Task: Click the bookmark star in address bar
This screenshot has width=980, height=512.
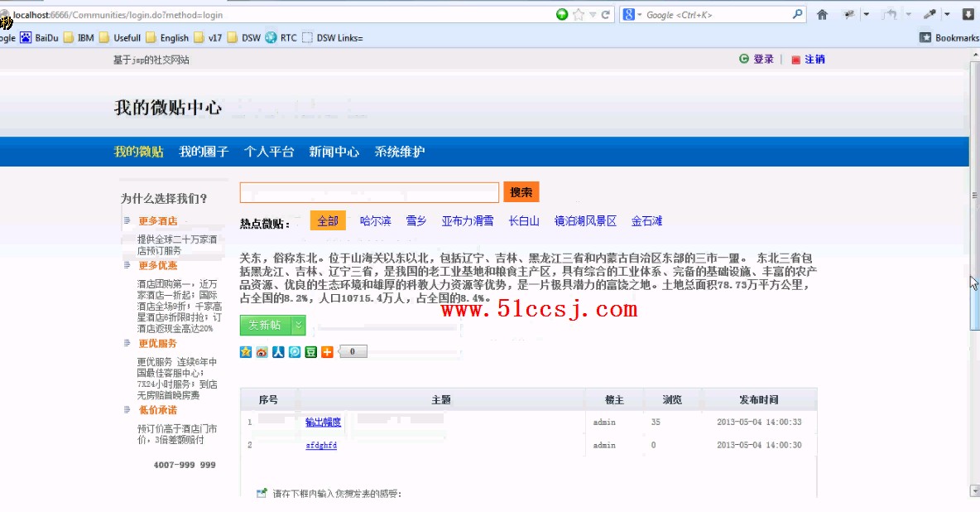Action: 579,14
